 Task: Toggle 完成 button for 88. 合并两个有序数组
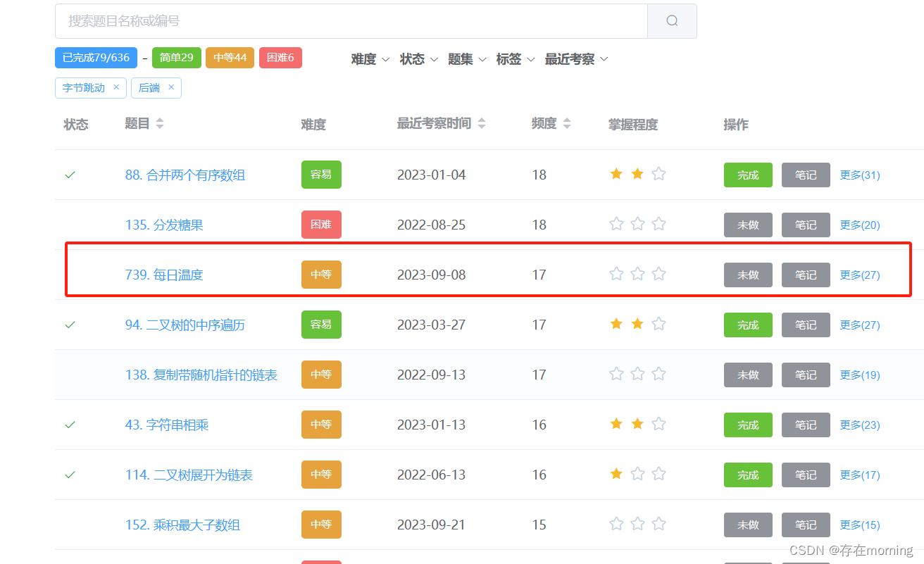748,175
